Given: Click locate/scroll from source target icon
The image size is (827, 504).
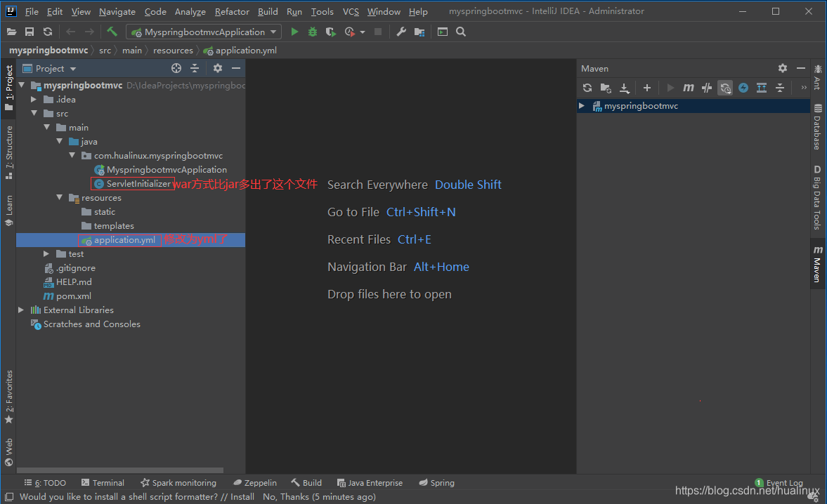Looking at the screenshot, I should [x=176, y=69].
